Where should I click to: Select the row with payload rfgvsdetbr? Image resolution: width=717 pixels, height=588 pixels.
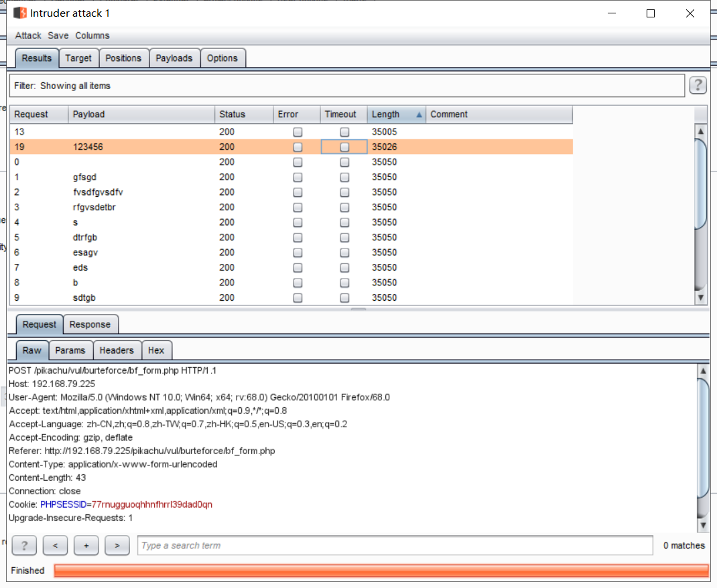[x=291, y=208]
